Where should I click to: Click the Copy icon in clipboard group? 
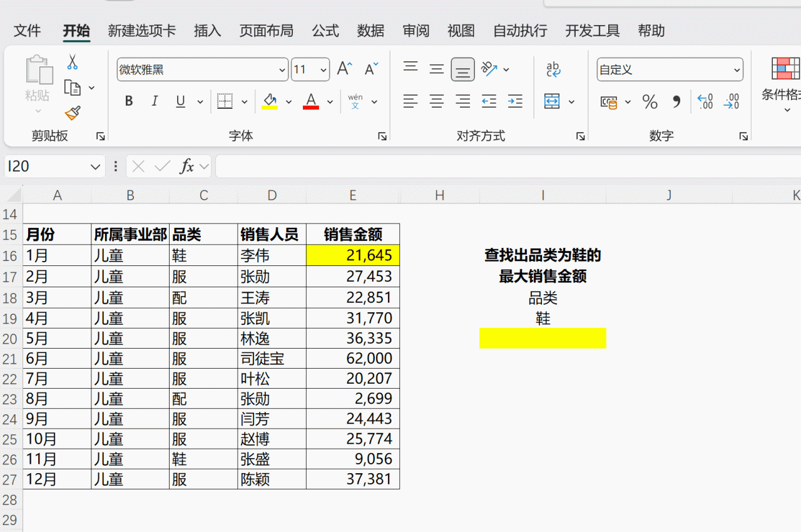tap(73, 88)
